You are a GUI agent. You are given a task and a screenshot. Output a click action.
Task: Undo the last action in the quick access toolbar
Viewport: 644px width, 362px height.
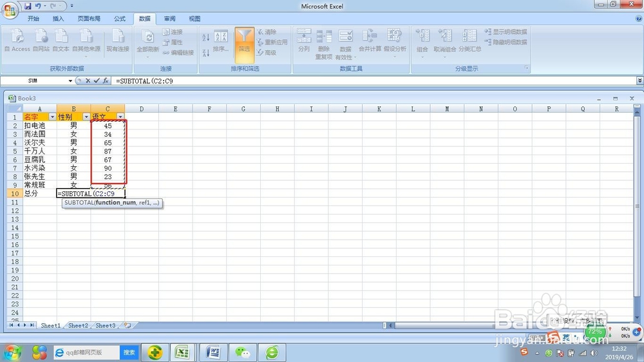click(38, 6)
